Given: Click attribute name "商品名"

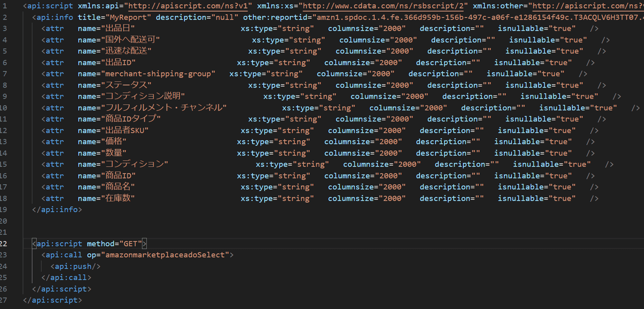Looking at the screenshot, I should [x=118, y=187].
